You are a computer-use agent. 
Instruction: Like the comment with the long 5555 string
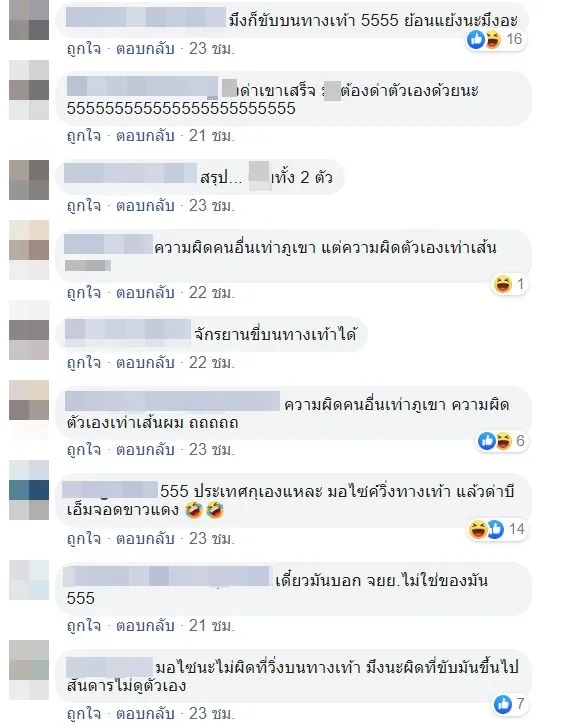84,136
